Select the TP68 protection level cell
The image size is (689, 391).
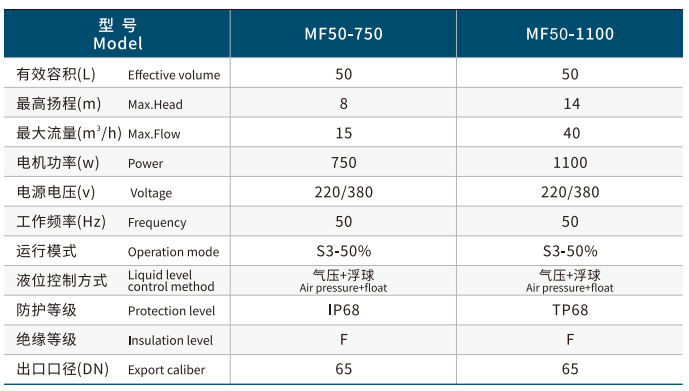tap(570, 310)
